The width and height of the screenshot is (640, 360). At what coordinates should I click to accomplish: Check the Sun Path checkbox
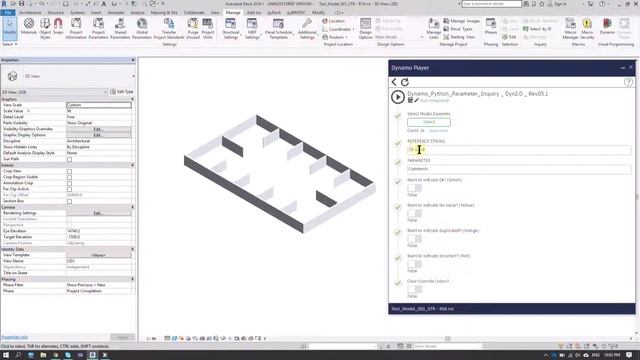tap(69, 159)
